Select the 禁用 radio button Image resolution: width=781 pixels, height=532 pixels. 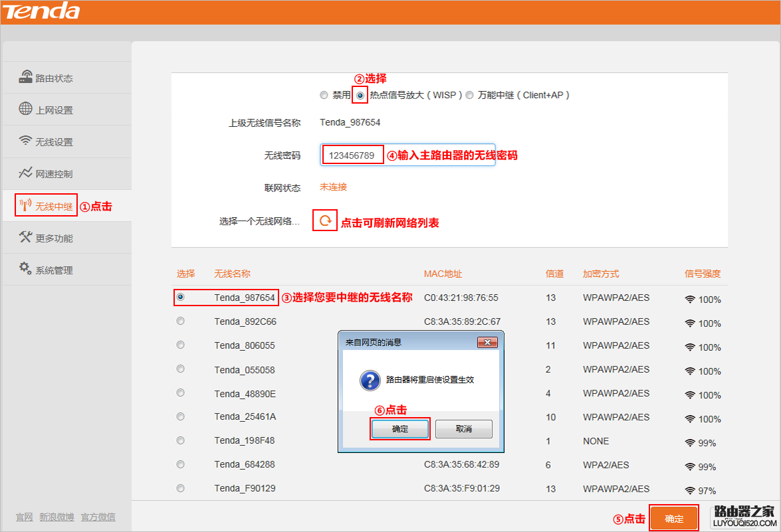tap(324, 95)
